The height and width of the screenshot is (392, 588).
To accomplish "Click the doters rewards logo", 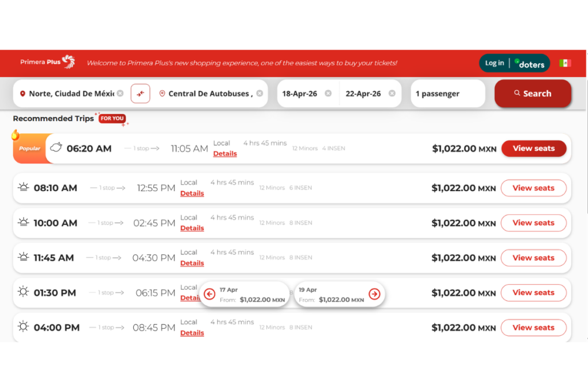I will [x=529, y=64].
